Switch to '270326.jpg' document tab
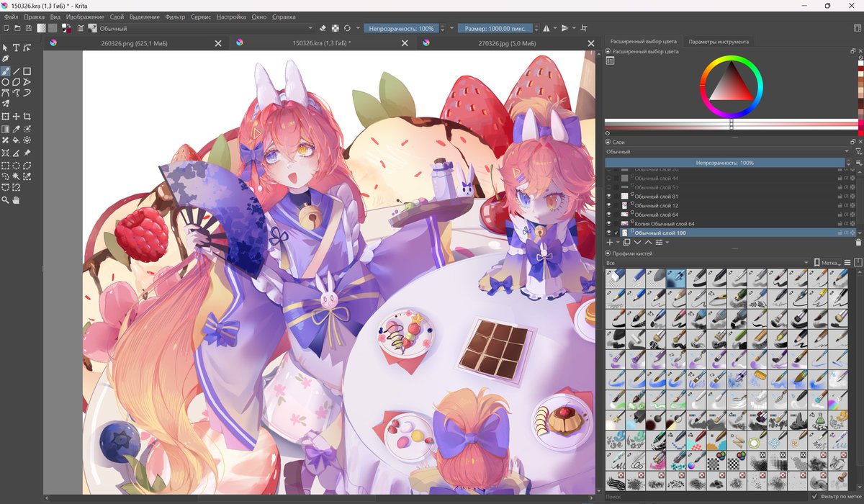864x504 pixels. pyautogui.click(x=508, y=43)
